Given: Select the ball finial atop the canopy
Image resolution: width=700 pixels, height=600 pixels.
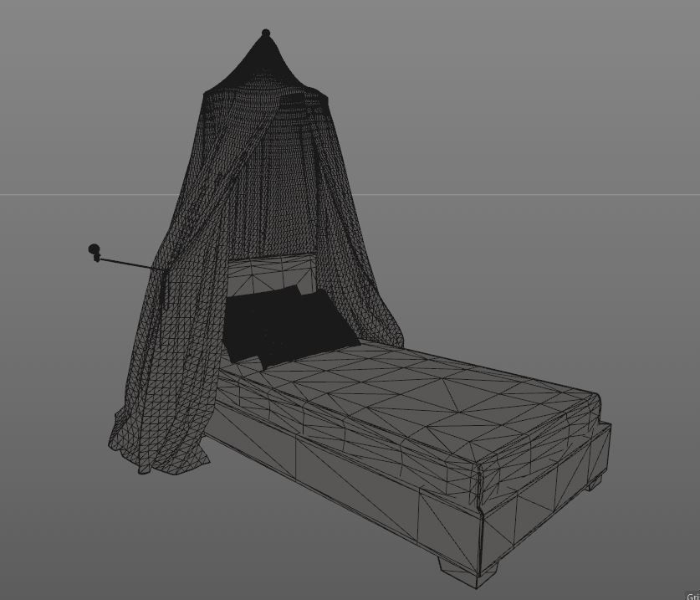Looking at the screenshot, I should point(266,33).
